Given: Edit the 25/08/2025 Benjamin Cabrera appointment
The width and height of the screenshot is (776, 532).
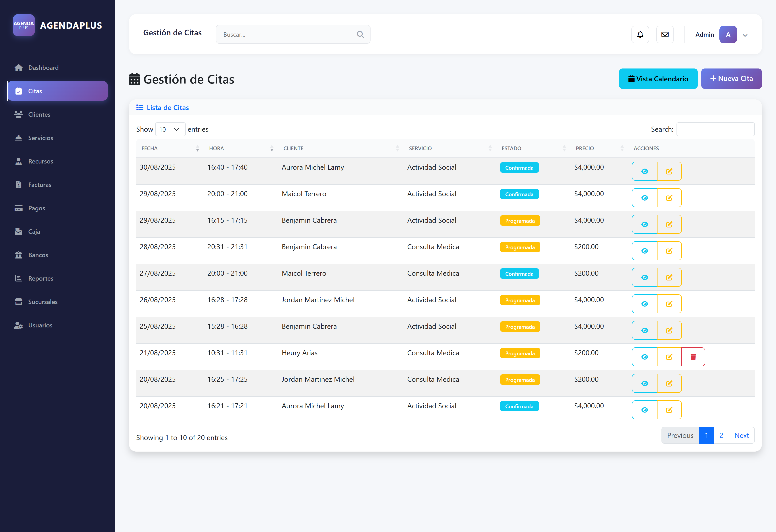Looking at the screenshot, I should (669, 331).
